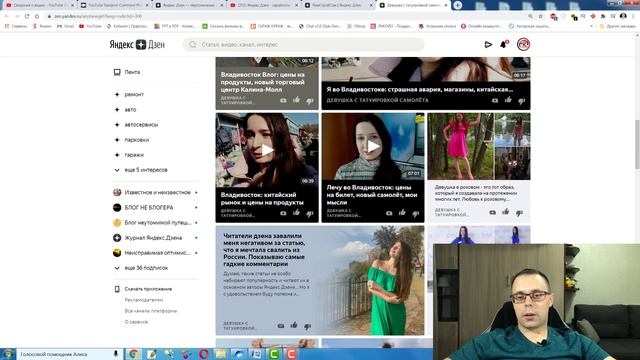640x360 pixels.
Task: Bookmark page with the star icon
Action: click(540, 16)
